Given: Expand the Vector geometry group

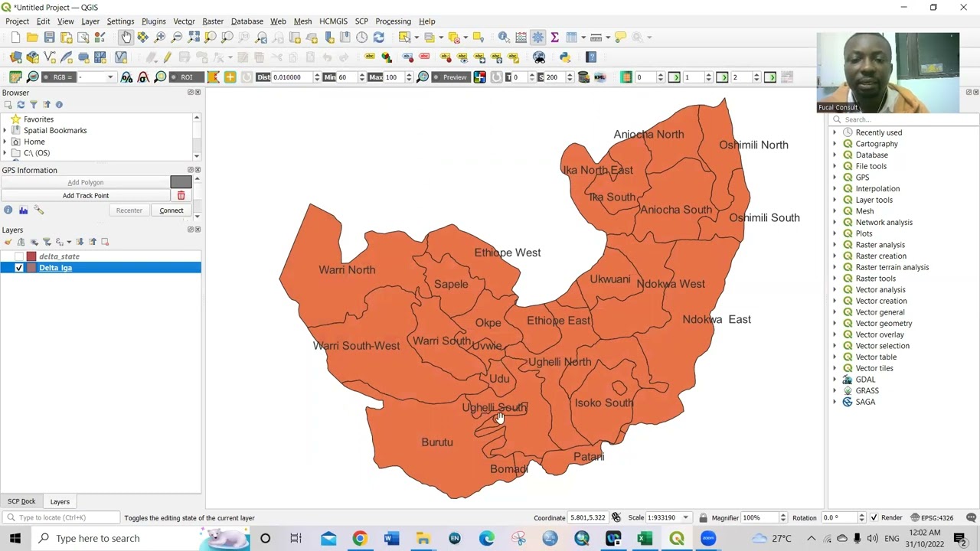Looking at the screenshot, I should 835,323.
